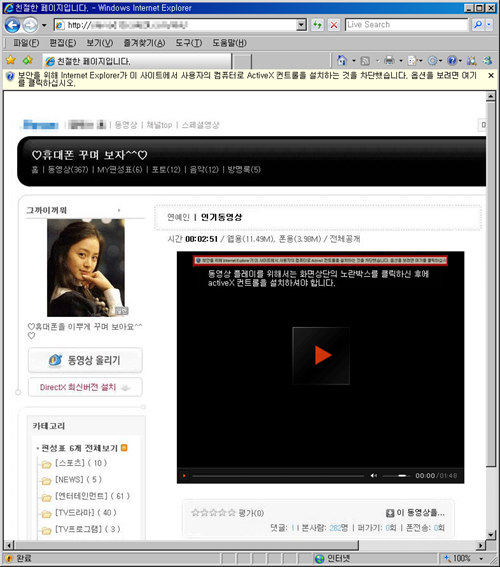Open 동영상(367) channel tab
Viewport: 500px width, 567px height.
pos(68,170)
